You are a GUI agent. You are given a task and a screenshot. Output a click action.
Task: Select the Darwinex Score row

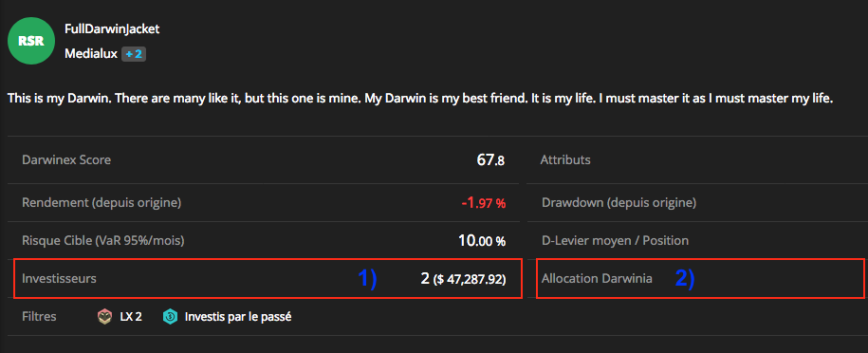[x=264, y=160]
